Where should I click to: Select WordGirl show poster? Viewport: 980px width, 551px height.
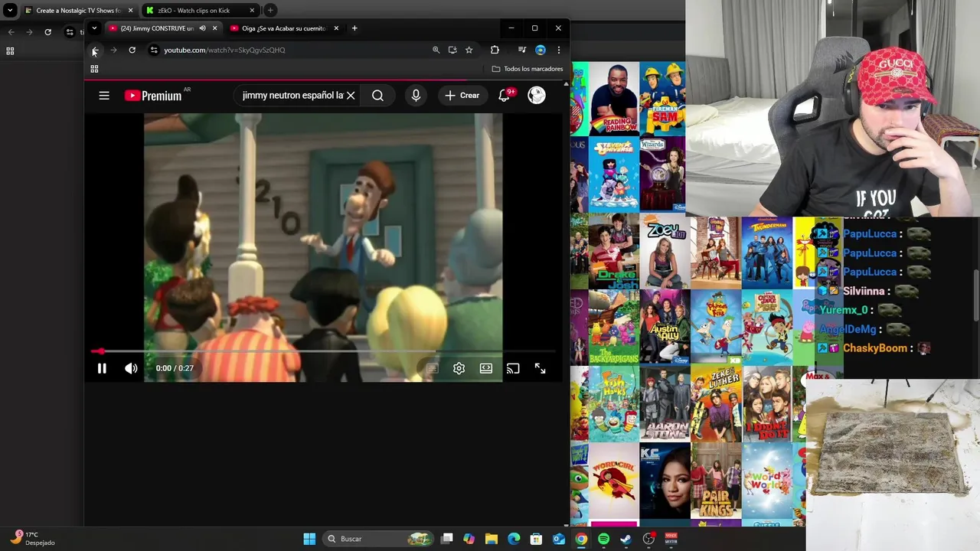coord(614,482)
